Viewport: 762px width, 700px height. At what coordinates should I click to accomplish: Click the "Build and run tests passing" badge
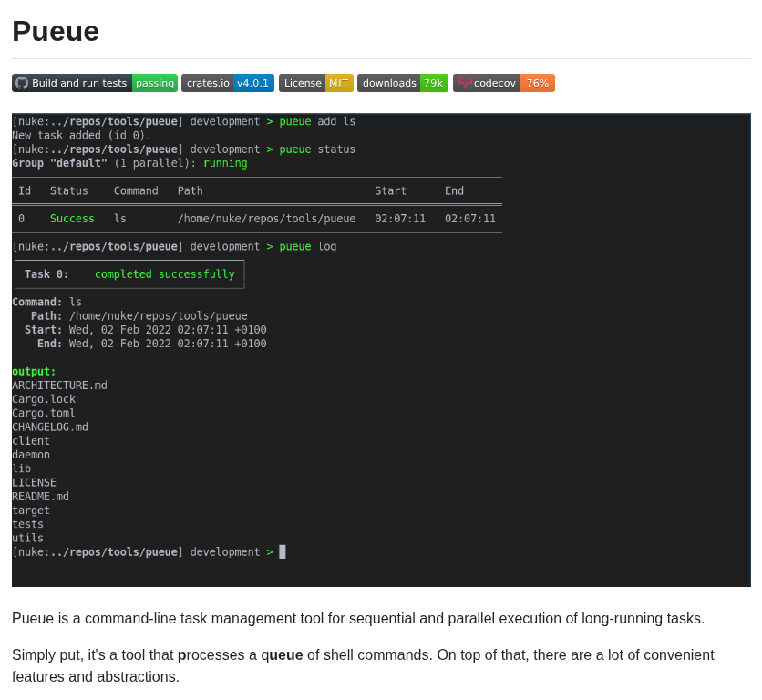click(95, 83)
